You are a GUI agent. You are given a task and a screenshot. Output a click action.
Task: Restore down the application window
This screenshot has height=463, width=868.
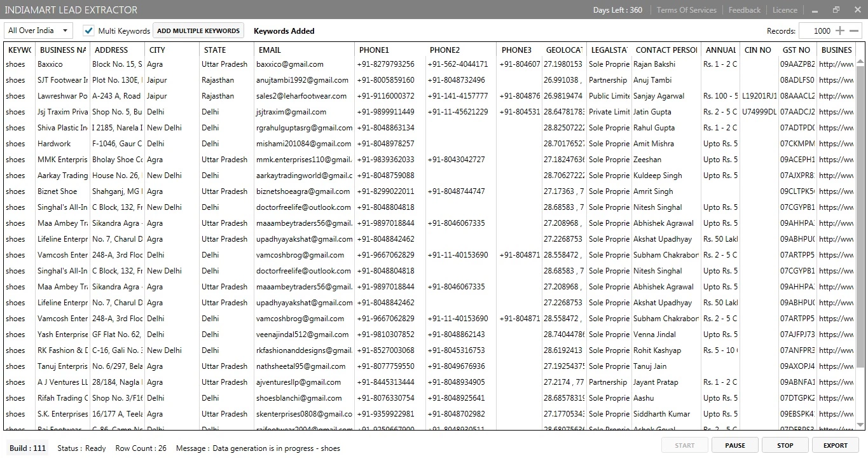(836, 10)
